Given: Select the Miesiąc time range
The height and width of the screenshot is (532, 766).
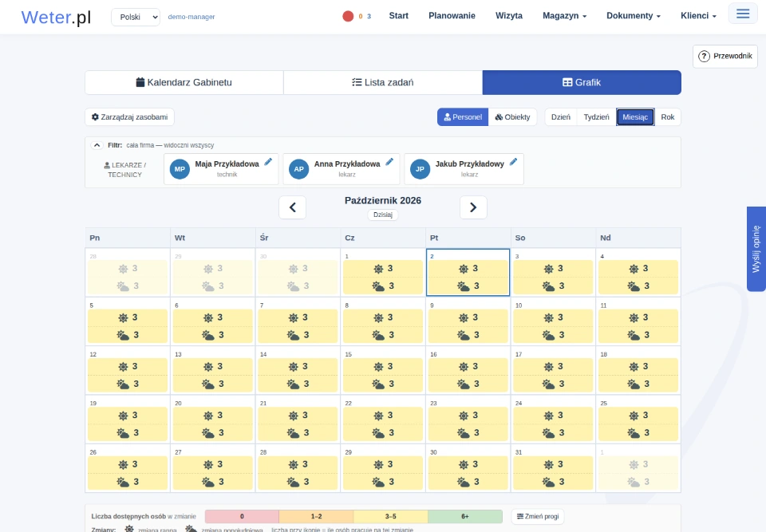Looking at the screenshot, I should (635, 117).
